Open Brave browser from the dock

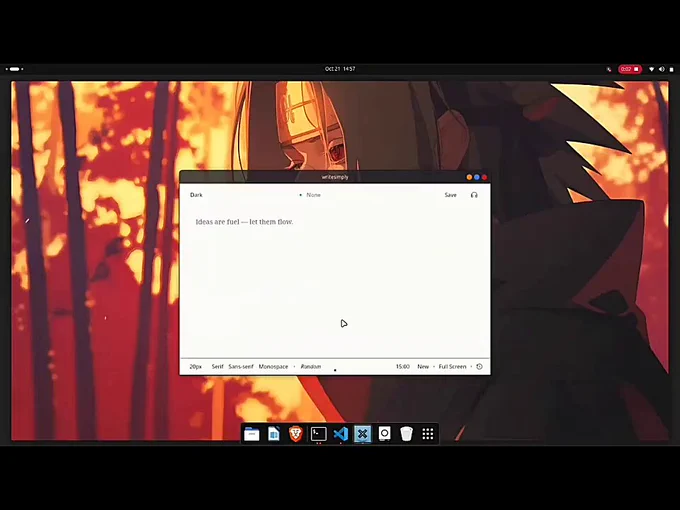296,434
